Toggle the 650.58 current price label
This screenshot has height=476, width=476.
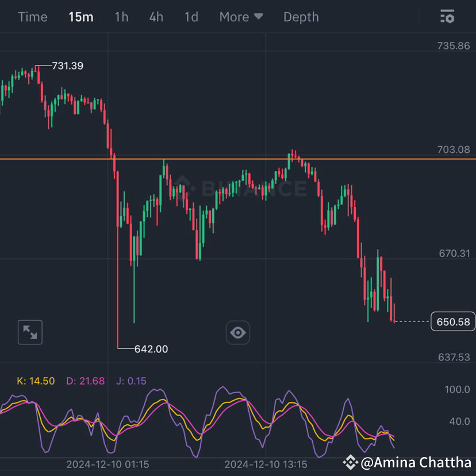(452, 322)
